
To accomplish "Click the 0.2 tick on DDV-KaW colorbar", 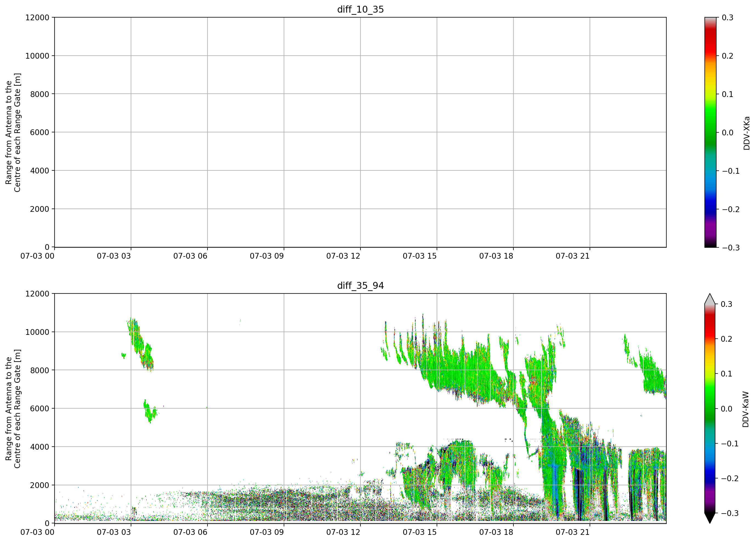I will (x=727, y=339).
